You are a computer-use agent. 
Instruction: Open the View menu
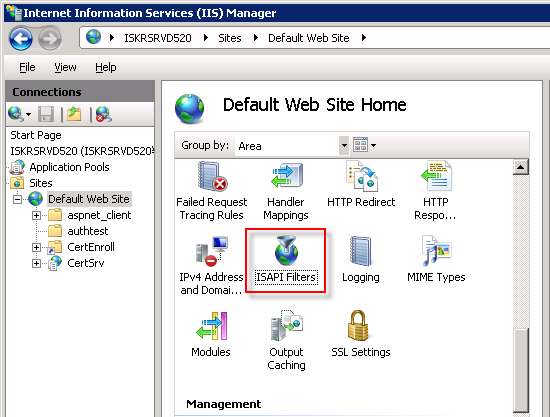tap(65, 67)
